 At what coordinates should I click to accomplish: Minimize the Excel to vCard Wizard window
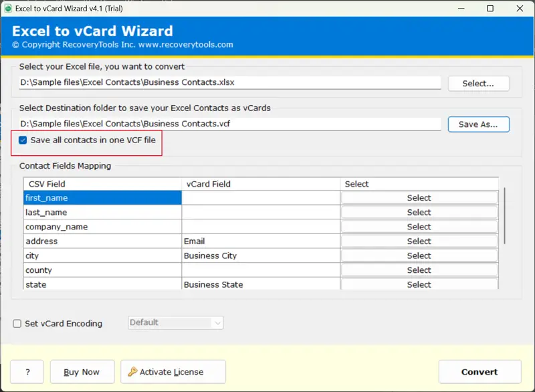tap(459, 9)
